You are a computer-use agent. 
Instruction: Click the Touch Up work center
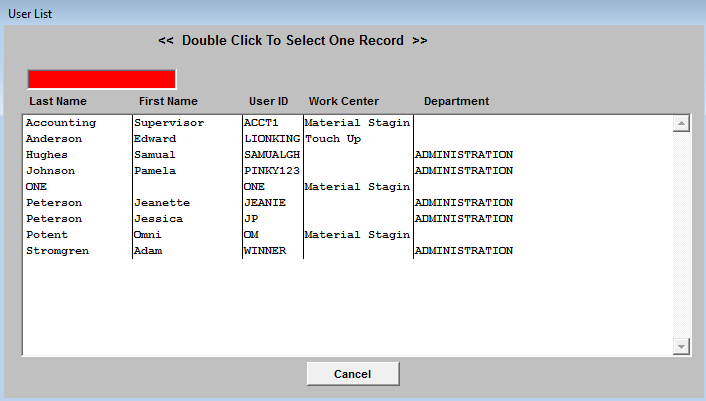click(x=333, y=139)
